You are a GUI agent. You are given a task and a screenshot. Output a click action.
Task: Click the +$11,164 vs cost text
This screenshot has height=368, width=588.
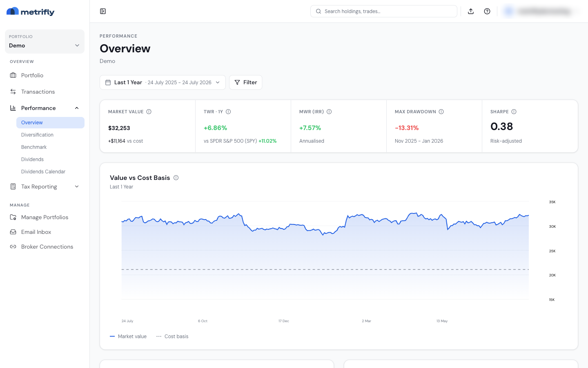coord(125,141)
